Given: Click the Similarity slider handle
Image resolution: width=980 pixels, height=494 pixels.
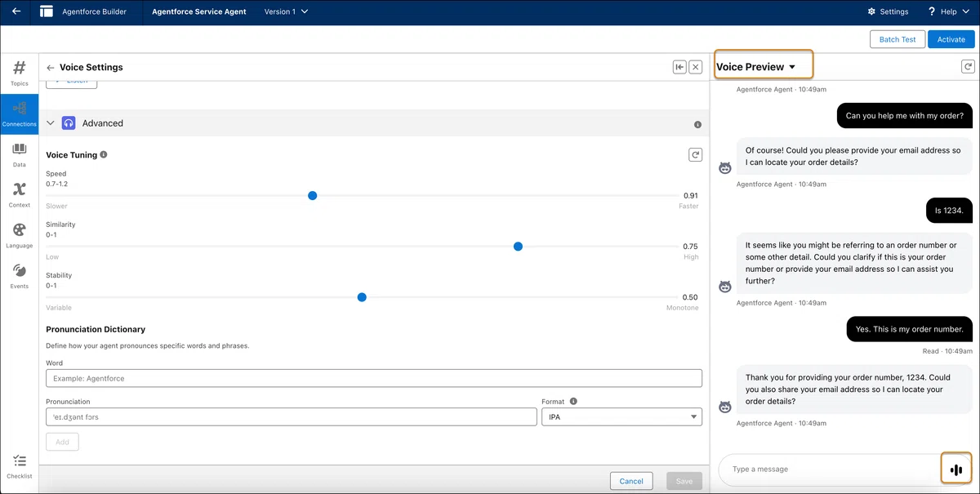Looking at the screenshot, I should (518, 247).
